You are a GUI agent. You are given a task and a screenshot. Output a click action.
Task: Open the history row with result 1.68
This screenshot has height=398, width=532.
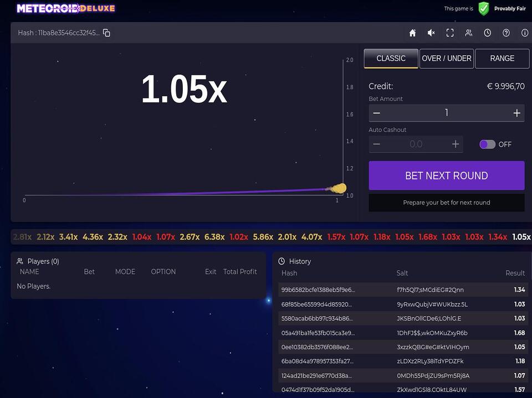coord(403,333)
